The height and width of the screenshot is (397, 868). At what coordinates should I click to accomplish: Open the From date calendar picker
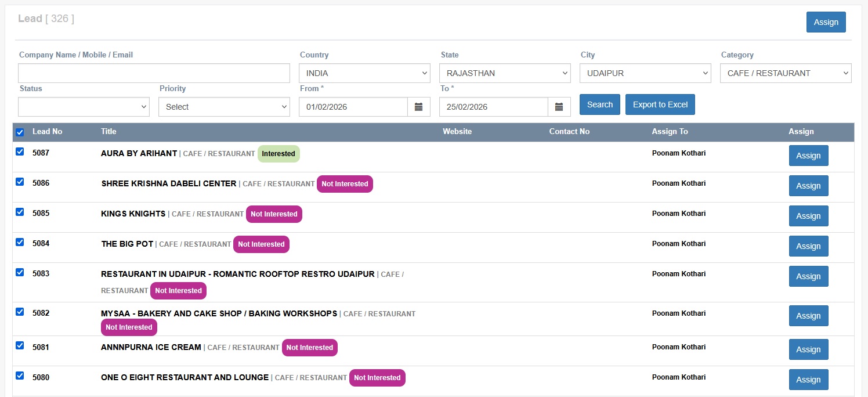(418, 107)
